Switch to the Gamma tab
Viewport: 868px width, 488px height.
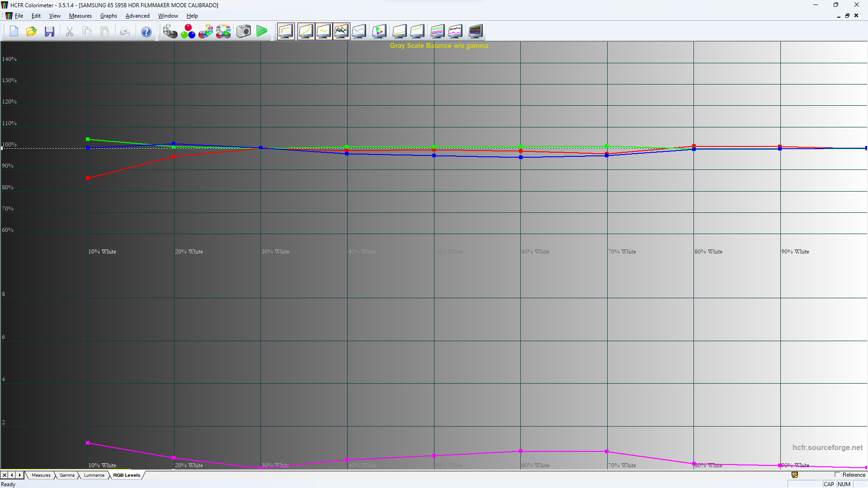(67, 475)
